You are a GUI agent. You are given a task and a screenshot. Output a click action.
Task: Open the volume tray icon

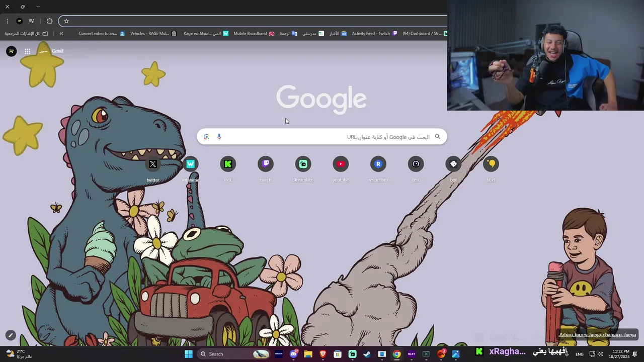600,354
